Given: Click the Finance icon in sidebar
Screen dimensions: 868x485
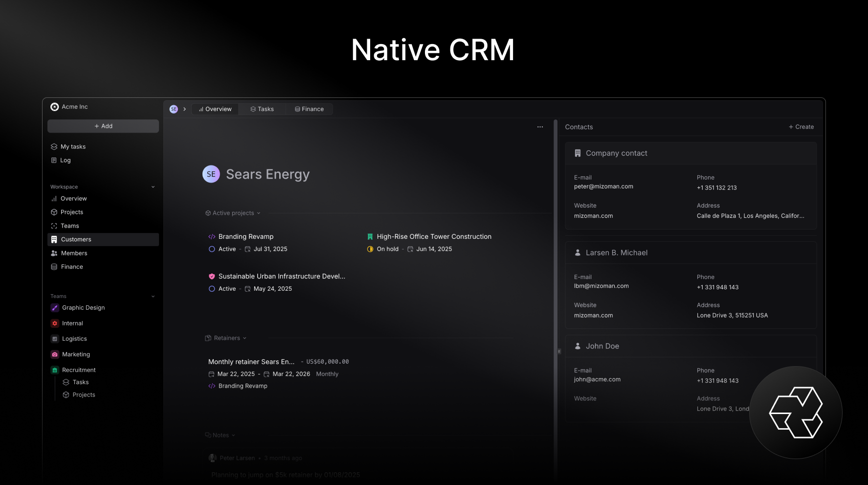Looking at the screenshot, I should [x=54, y=267].
